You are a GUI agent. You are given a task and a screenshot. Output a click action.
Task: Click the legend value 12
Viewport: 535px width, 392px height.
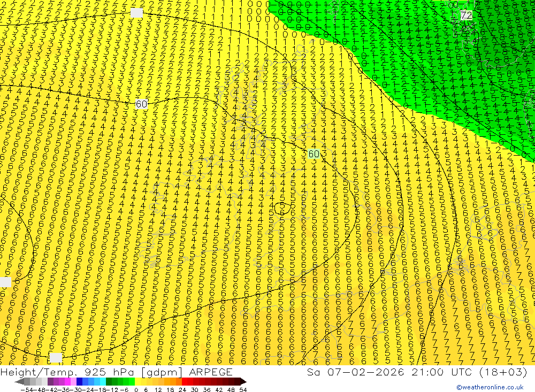pyautogui.click(x=158, y=390)
